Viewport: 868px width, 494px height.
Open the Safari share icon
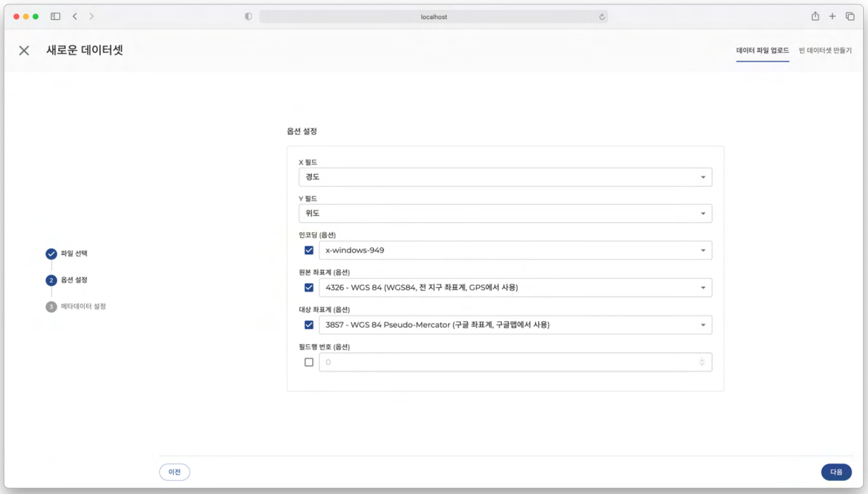pos(815,17)
